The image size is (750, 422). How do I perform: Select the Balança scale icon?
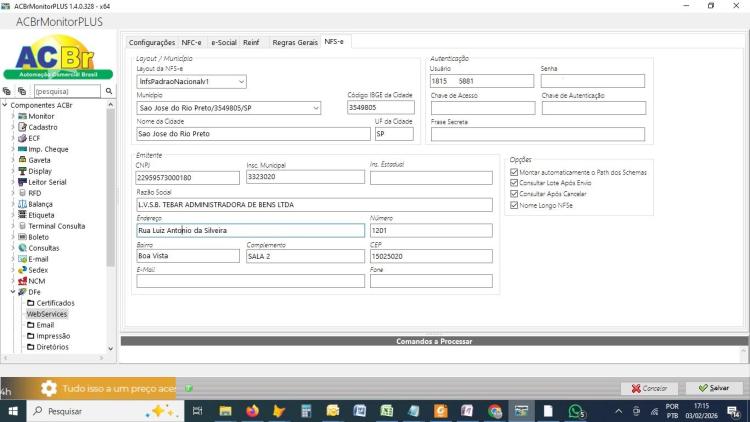[22, 204]
